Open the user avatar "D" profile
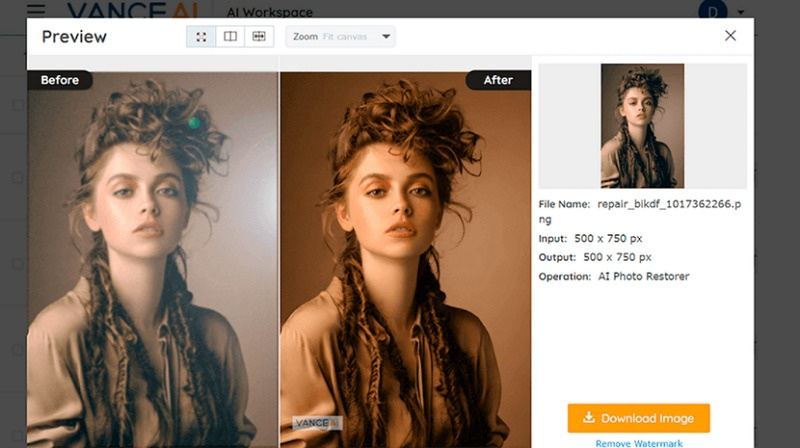800x448 pixels. coord(712,10)
